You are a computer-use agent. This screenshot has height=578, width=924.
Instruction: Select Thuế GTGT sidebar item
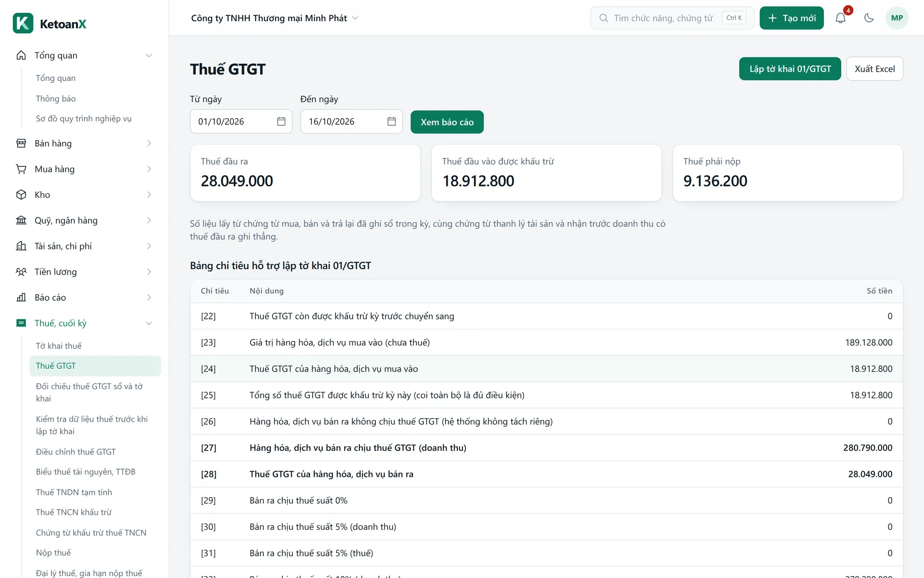pos(95,366)
